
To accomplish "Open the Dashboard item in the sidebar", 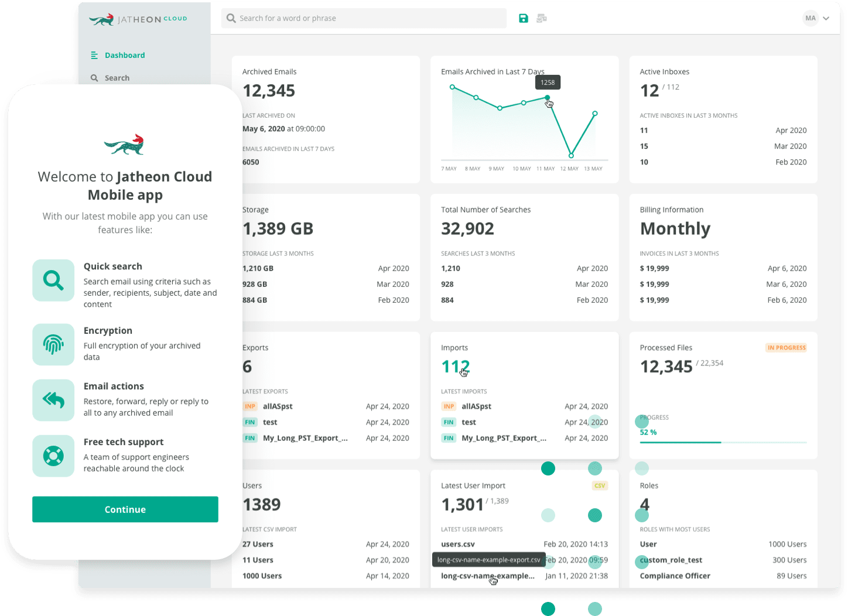I will 118,55.
